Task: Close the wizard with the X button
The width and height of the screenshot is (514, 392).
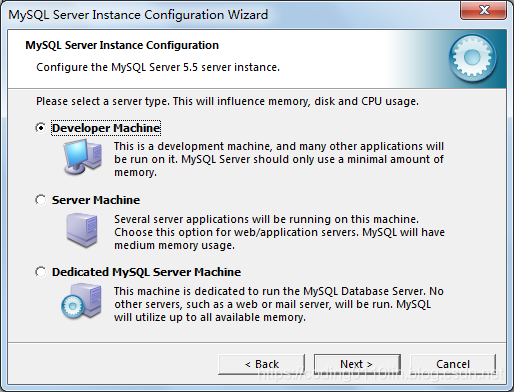Action: point(483,10)
